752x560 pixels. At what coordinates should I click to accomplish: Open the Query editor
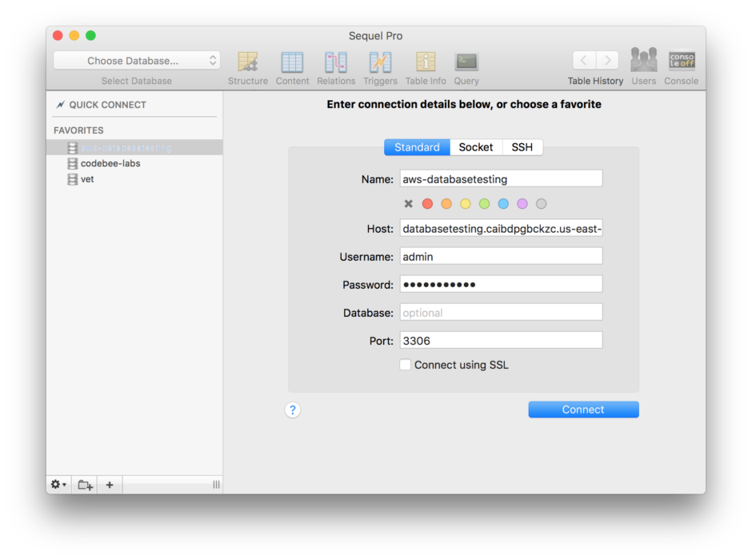(x=466, y=68)
